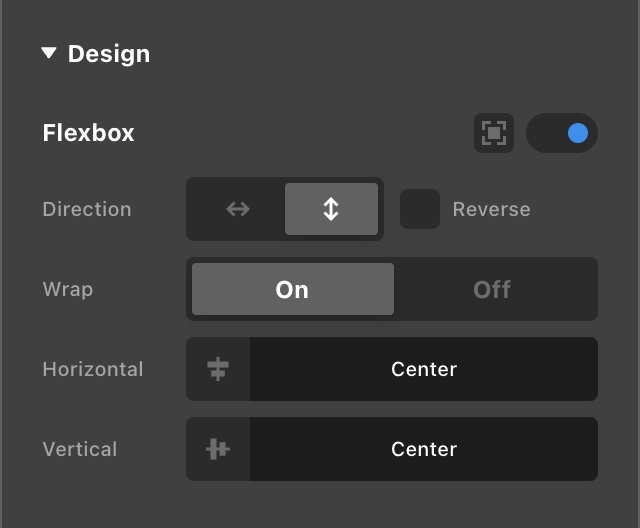Disable the Flexbox toggle switch

(x=561, y=133)
